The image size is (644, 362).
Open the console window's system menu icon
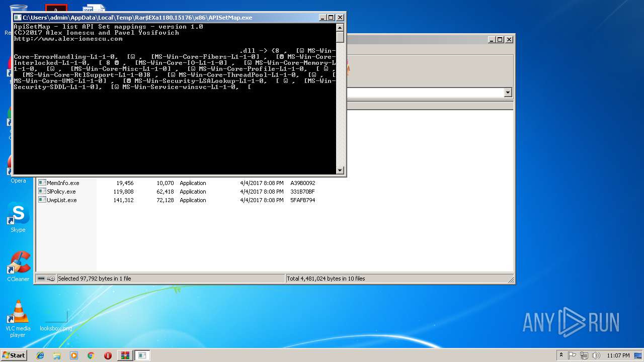click(x=18, y=18)
